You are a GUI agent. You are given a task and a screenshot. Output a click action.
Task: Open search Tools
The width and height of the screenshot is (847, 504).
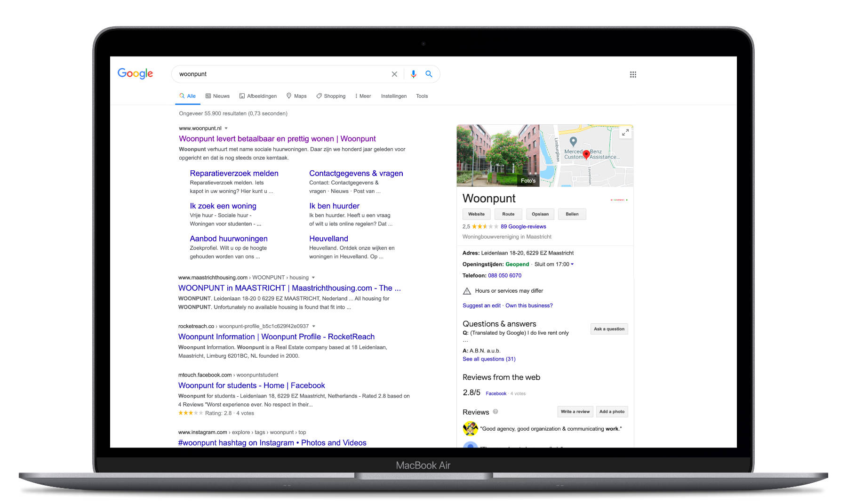tap(422, 96)
